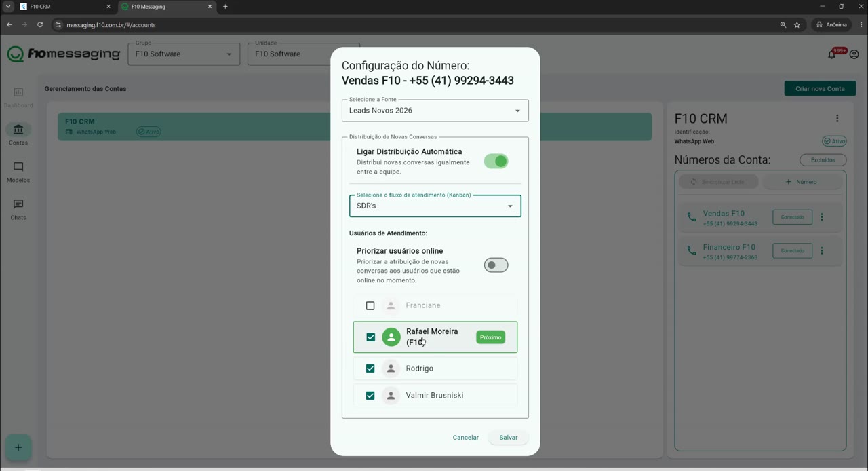Click the Excluídos button
The image size is (868, 471).
pyautogui.click(x=823, y=160)
